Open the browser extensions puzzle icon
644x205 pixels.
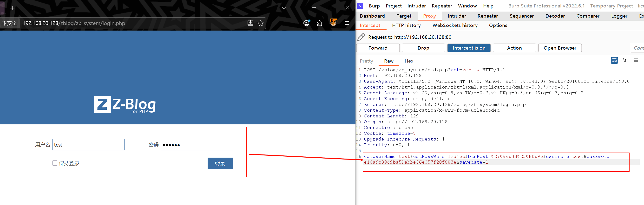pyautogui.click(x=320, y=23)
